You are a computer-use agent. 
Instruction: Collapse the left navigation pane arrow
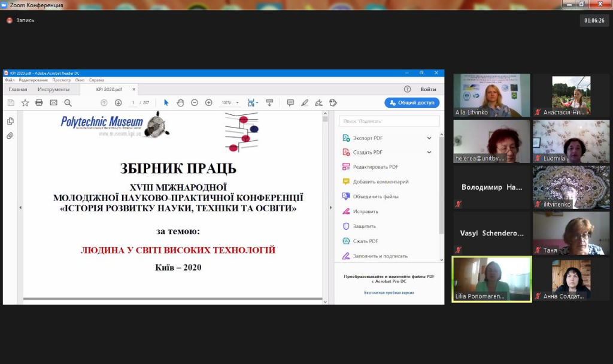click(x=20, y=208)
